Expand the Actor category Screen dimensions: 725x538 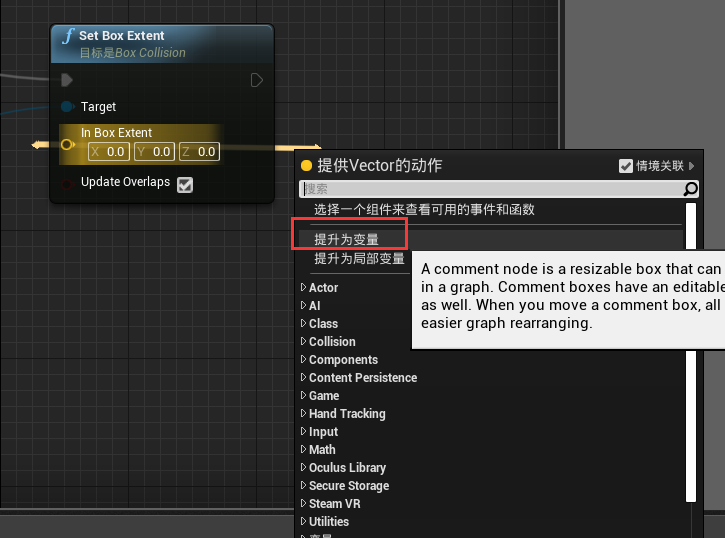[303, 287]
